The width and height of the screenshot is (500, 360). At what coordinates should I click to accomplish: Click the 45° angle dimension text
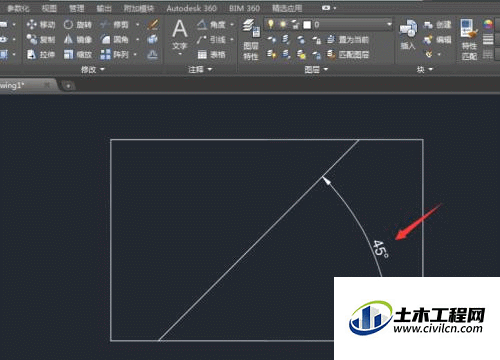tap(380, 249)
